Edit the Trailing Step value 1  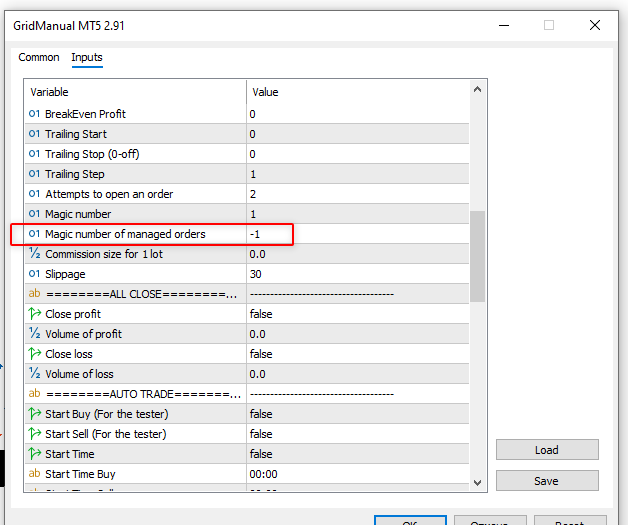[358, 174]
